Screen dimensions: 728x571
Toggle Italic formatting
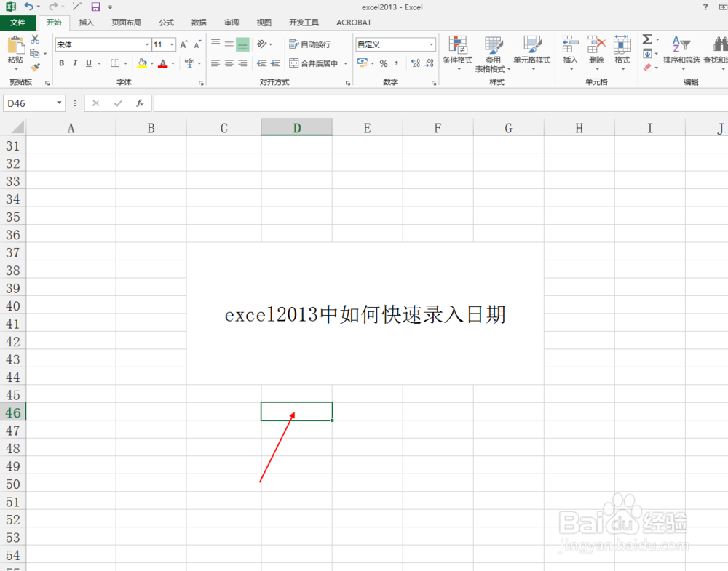point(75,63)
